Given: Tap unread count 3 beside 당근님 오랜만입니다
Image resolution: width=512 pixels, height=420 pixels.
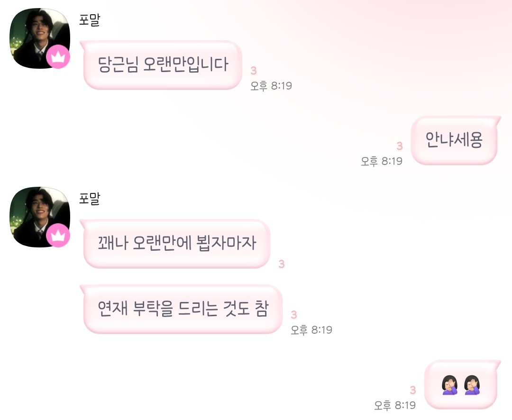Looking at the screenshot, I should (254, 71).
